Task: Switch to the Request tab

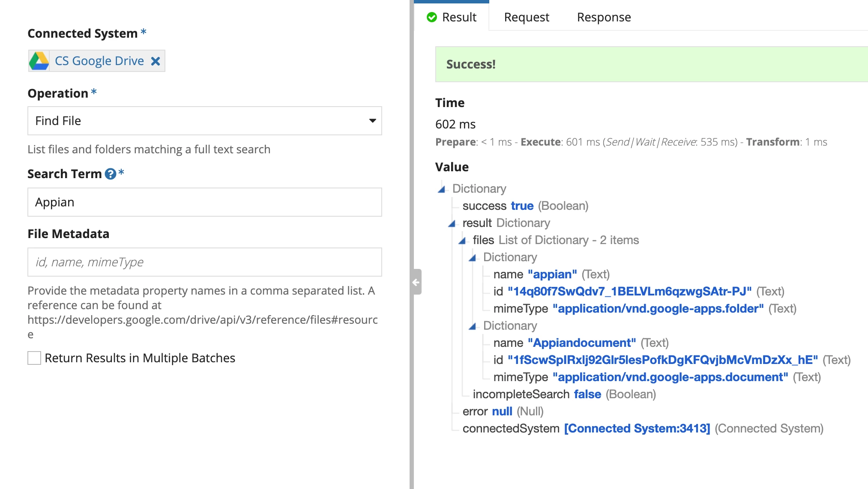Action: (527, 17)
